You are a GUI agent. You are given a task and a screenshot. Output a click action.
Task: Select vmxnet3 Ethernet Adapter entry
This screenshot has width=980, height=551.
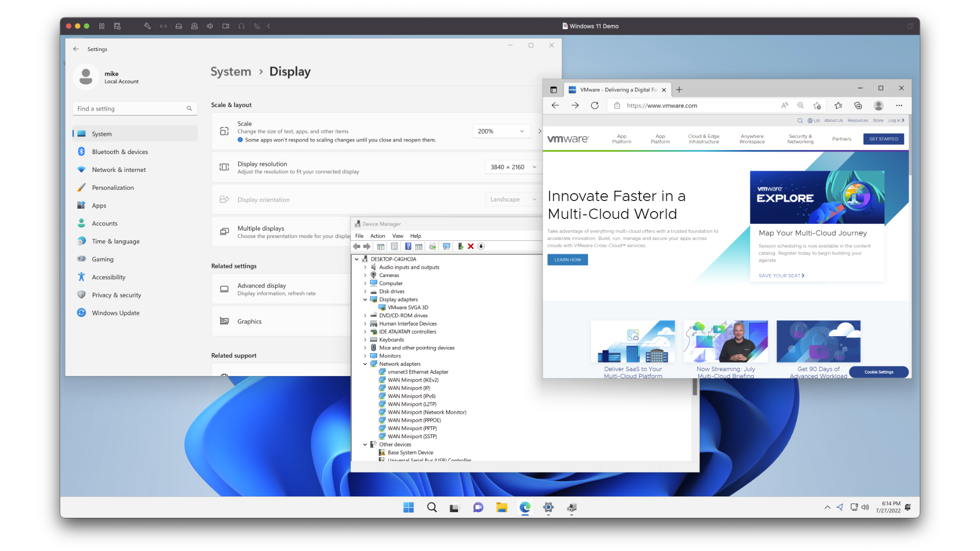coord(418,372)
